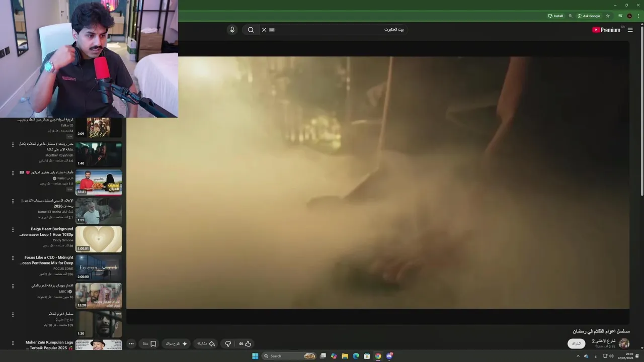Open the Chrome profile avatar

tap(629, 16)
